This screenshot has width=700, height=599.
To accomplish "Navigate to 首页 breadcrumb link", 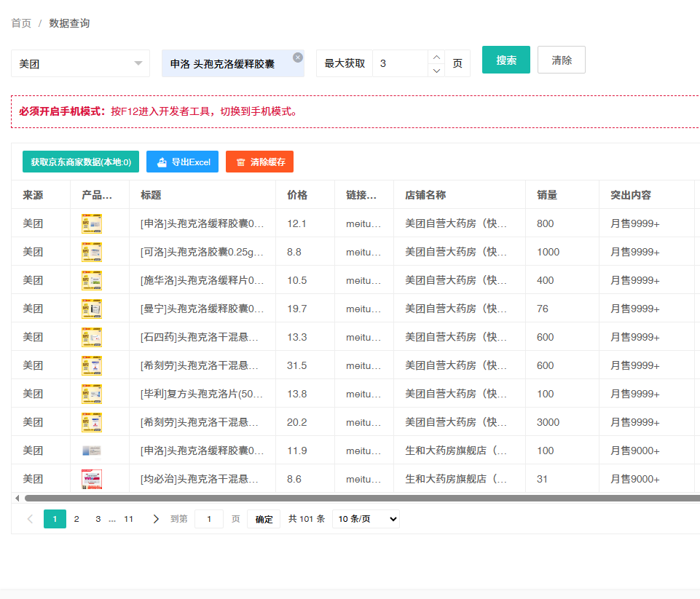I will point(21,23).
